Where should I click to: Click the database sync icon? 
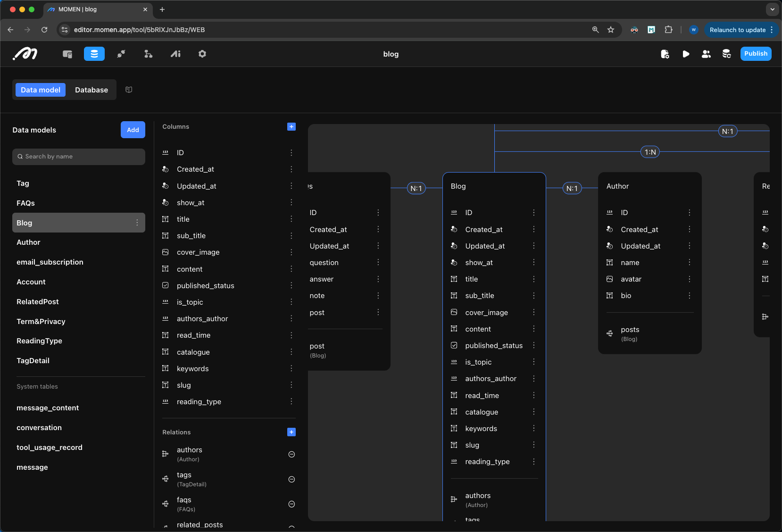coord(726,54)
